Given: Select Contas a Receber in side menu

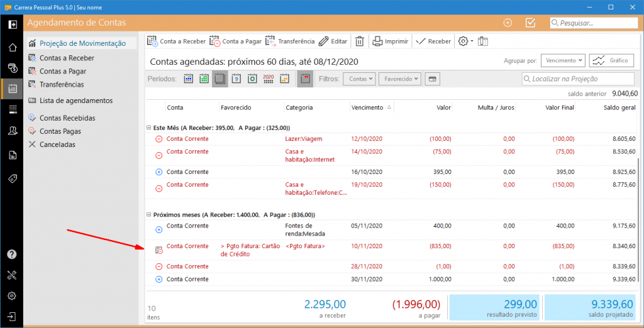Looking at the screenshot, I should tap(67, 58).
